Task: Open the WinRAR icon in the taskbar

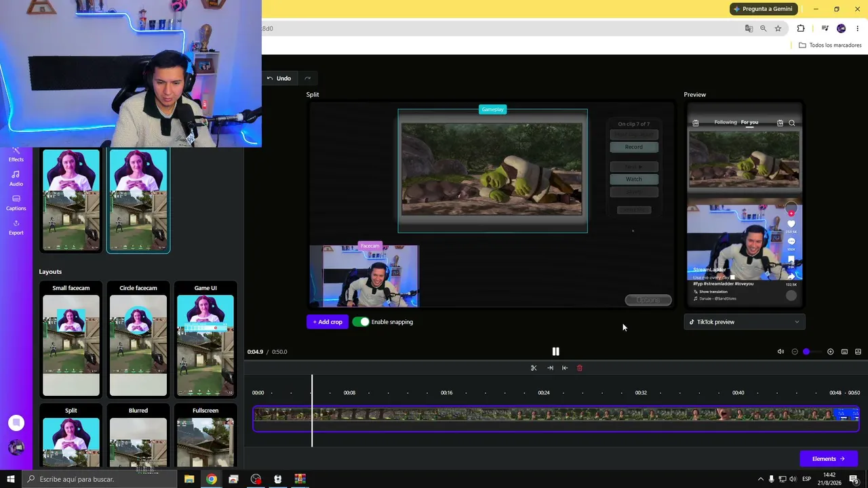Action: point(300,479)
